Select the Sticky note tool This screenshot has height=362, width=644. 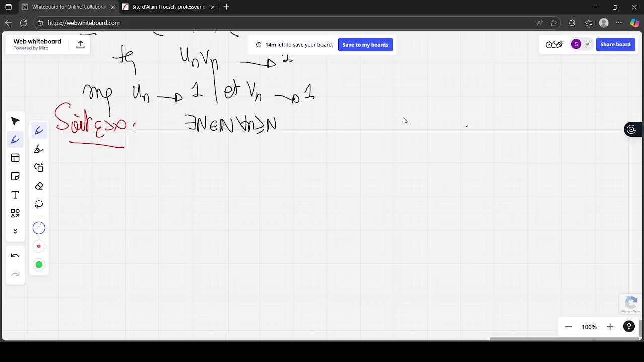15,176
